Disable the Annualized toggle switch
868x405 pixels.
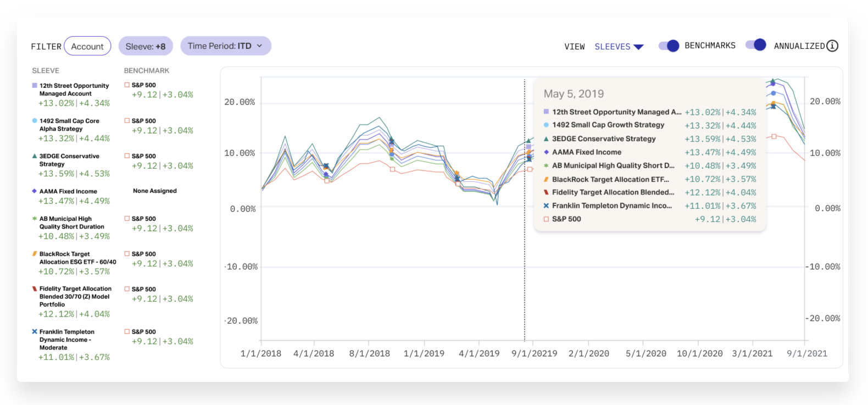coord(755,45)
